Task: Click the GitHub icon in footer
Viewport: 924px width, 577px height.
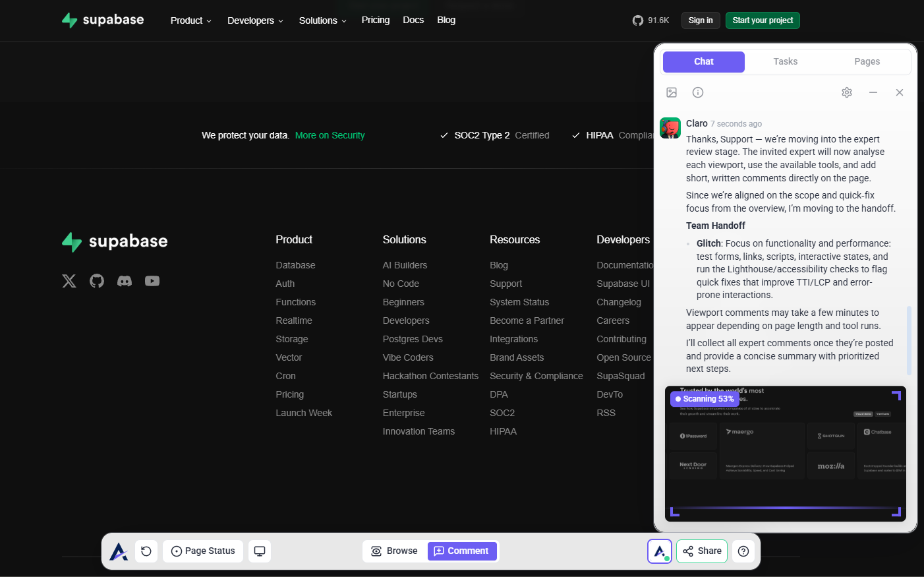Action: point(97,281)
